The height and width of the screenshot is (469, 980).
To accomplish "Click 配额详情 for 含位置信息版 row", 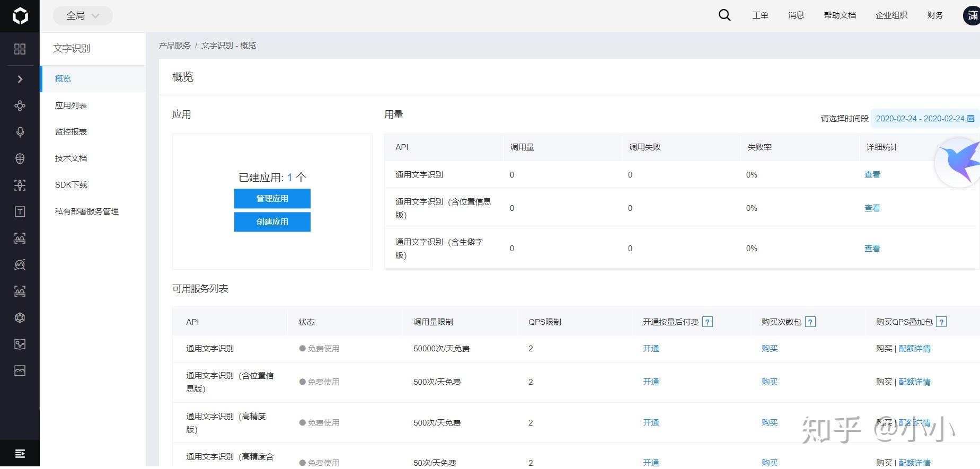I will pyautogui.click(x=915, y=382).
